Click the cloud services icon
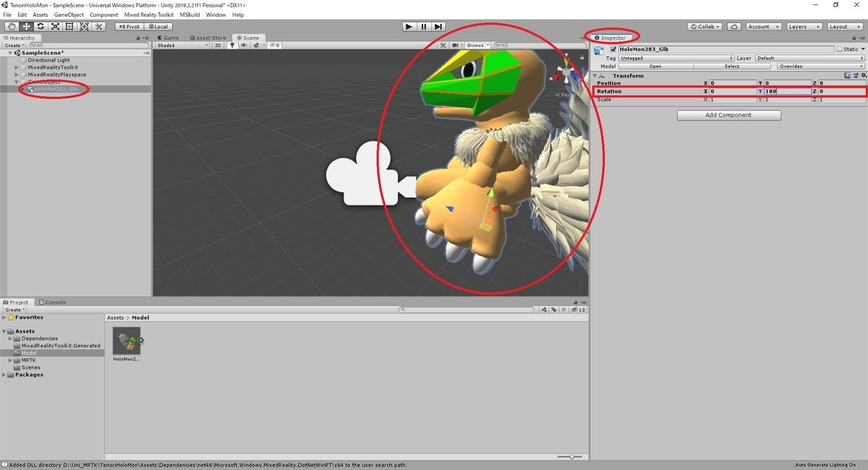 pos(734,27)
